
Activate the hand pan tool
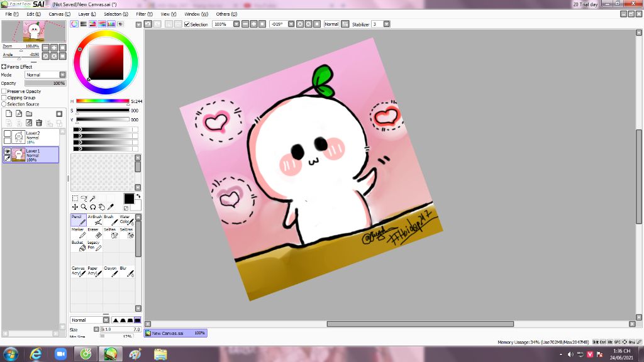pyautogui.click(x=101, y=207)
